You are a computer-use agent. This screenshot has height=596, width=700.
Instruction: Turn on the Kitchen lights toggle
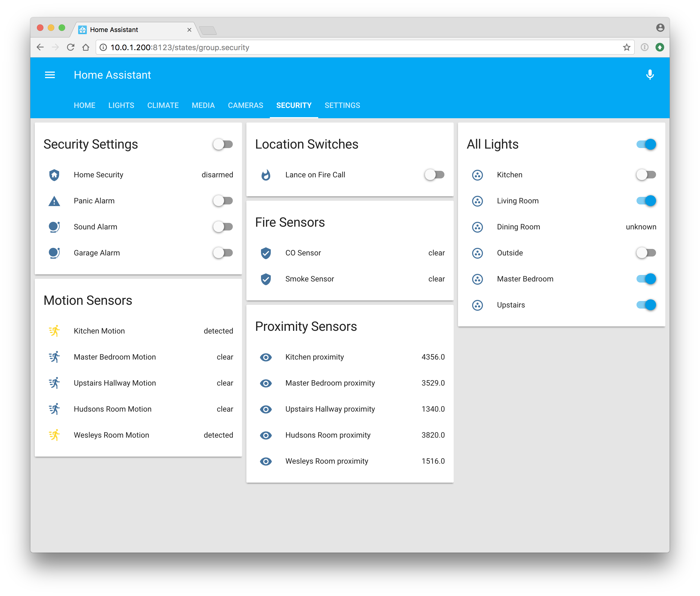pos(646,175)
